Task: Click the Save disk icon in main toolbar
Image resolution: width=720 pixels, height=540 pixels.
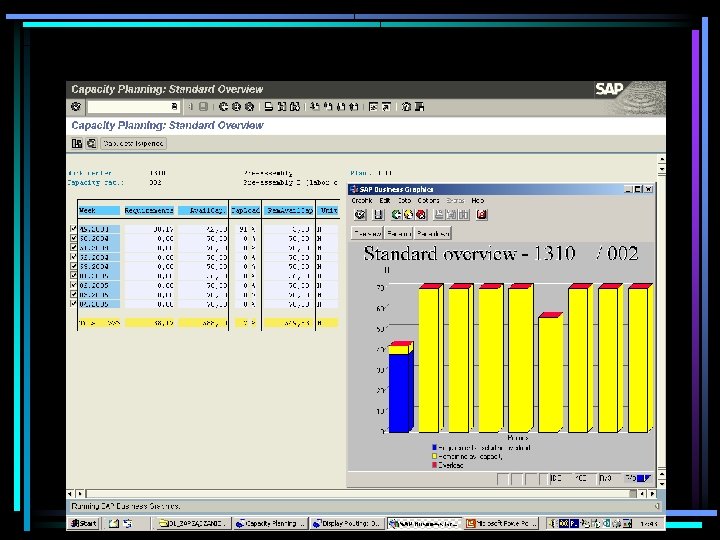Action: (202, 106)
